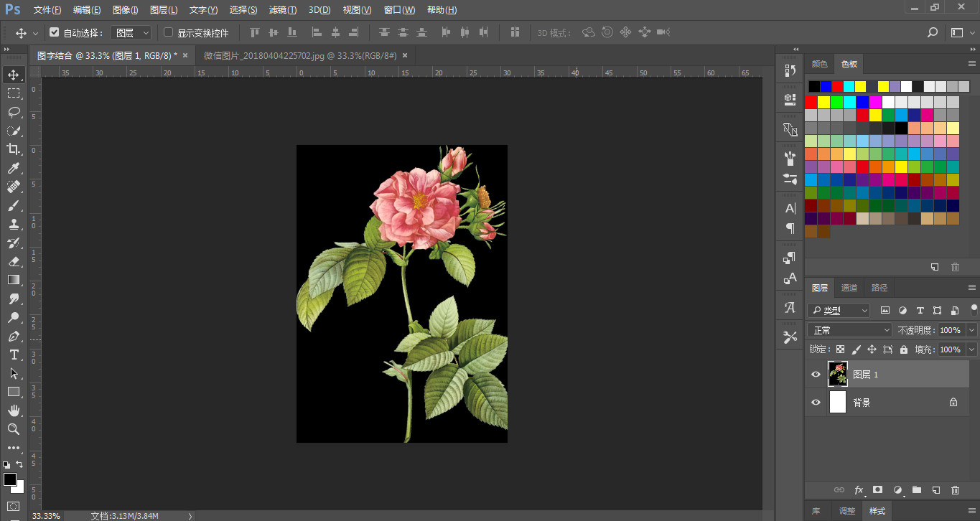Select the Eyedropper tool

tap(14, 168)
